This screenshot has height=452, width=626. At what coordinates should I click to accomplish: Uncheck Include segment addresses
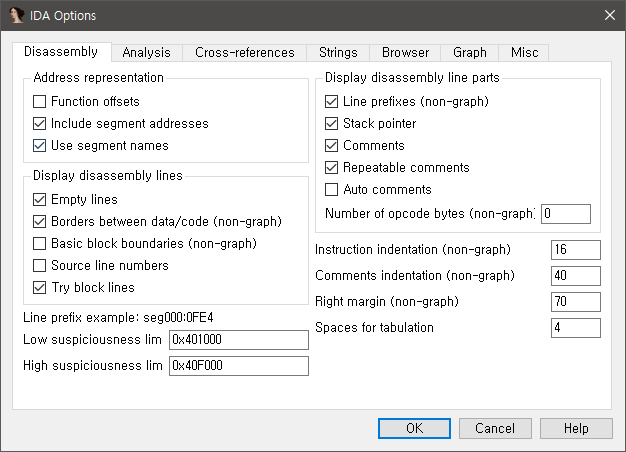pyautogui.click(x=39, y=124)
